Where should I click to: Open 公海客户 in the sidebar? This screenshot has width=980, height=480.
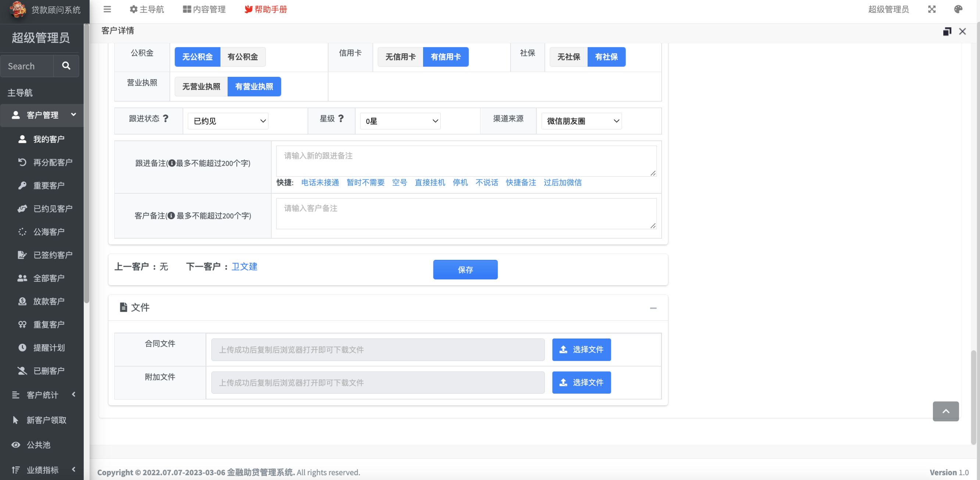tap(49, 232)
